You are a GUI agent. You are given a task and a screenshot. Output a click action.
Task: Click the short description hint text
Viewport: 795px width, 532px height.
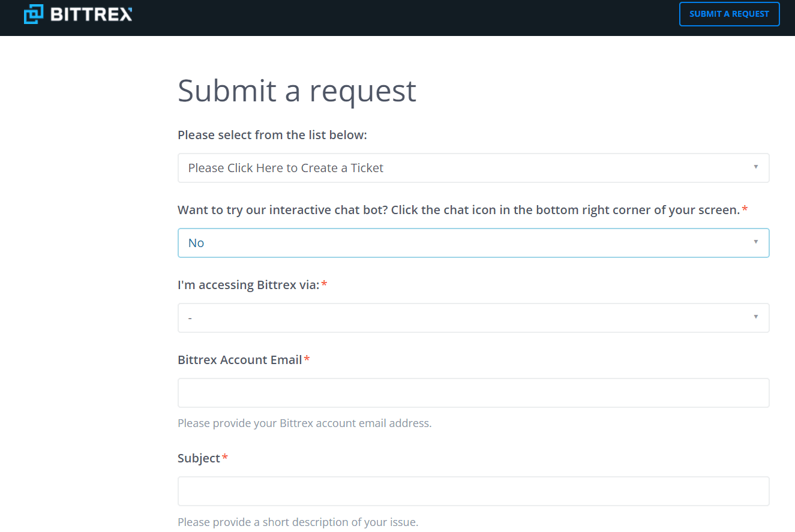click(298, 522)
